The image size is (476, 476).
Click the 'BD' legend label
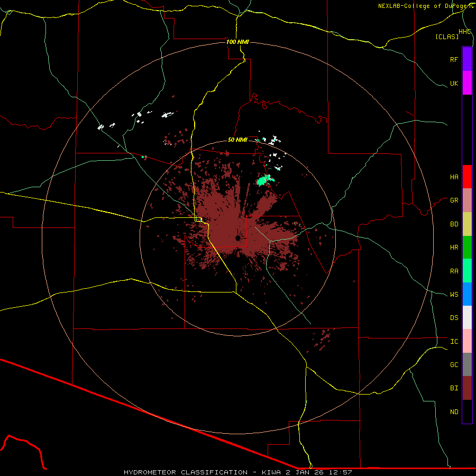(454, 224)
